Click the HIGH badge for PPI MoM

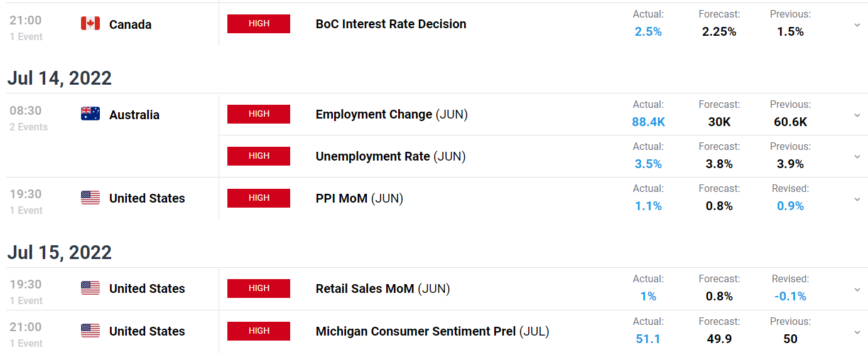pyautogui.click(x=259, y=198)
